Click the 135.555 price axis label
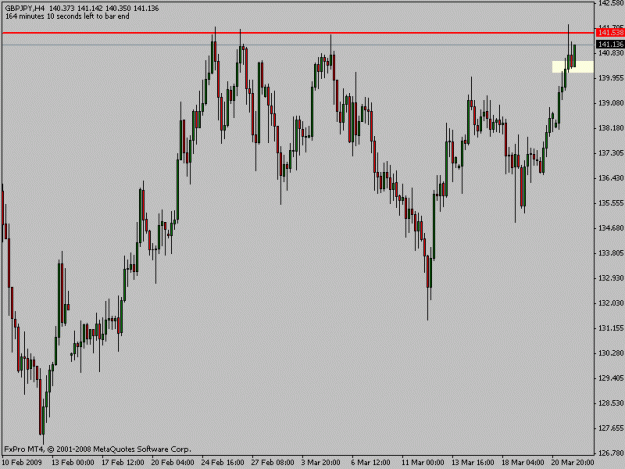Image resolution: width=625 pixels, height=469 pixels. (x=610, y=203)
